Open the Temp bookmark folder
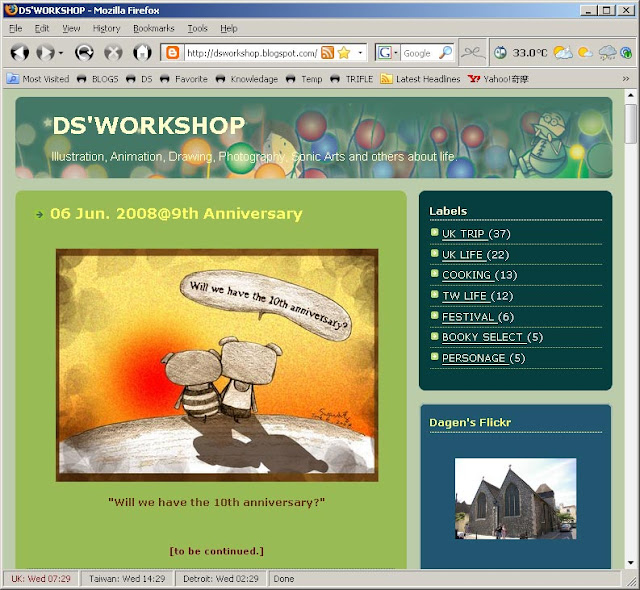The width and height of the screenshot is (640, 590). [304, 79]
